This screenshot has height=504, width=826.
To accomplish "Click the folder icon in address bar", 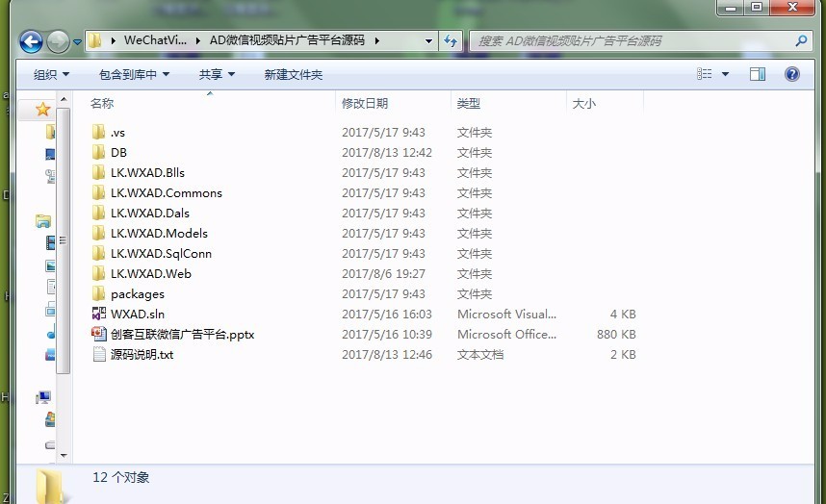I will click(94, 40).
